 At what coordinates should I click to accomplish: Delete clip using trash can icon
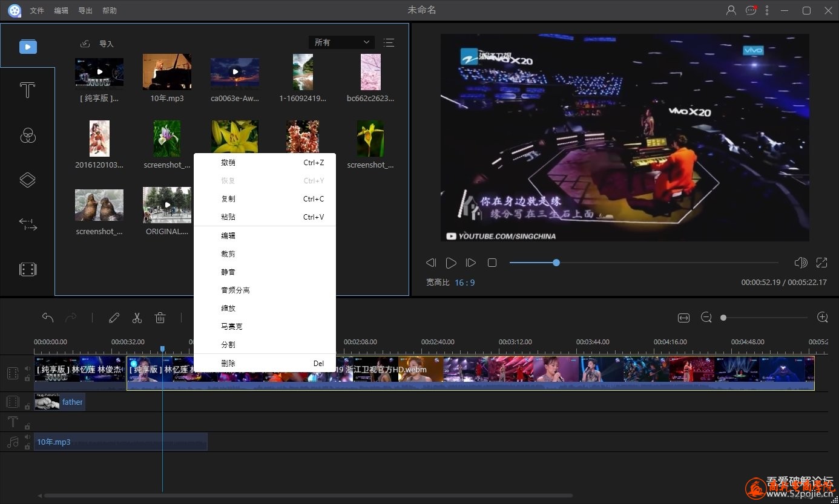160,317
